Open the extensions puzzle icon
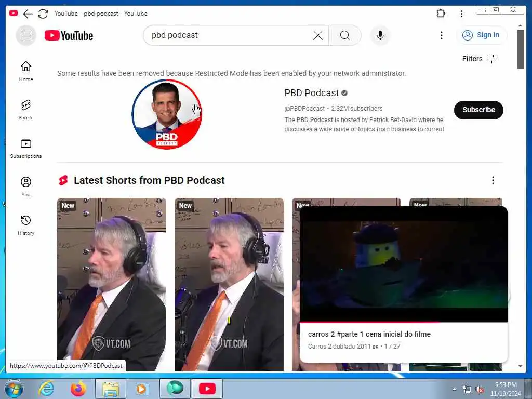The height and width of the screenshot is (399, 532). pyautogui.click(x=441, y=14)
